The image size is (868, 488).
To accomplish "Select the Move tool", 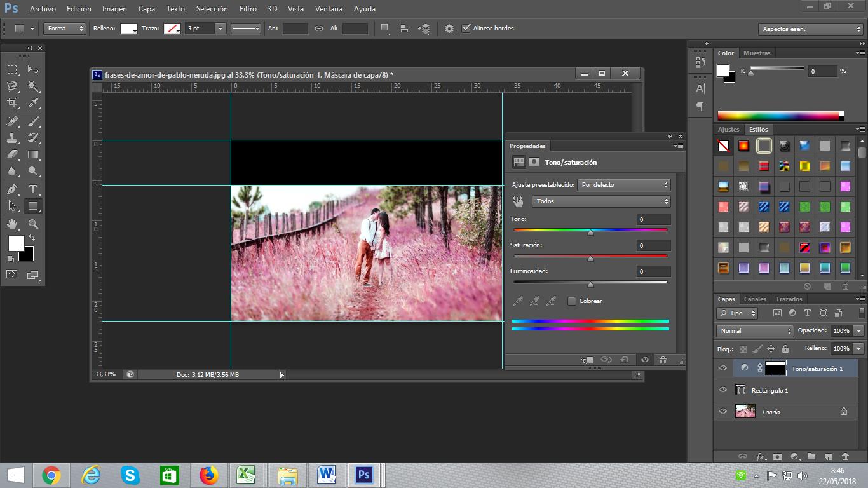I will pyautogui.click(x=33, y=69).
